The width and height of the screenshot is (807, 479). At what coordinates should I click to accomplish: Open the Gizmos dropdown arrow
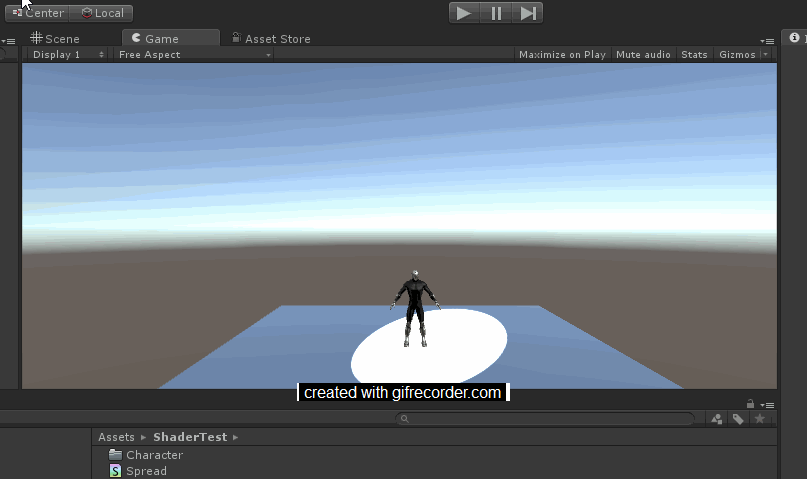(766, 55)
